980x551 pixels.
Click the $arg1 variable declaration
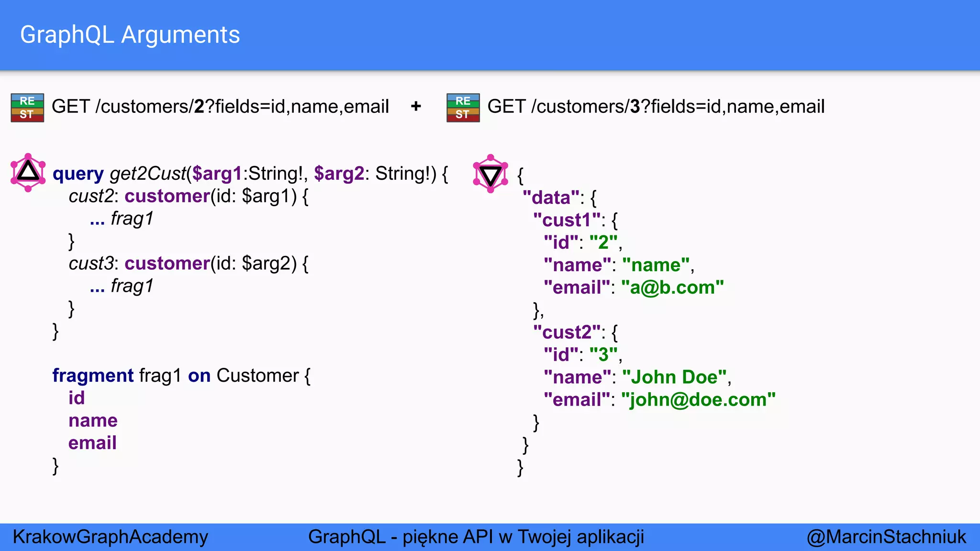click(217, 174)
